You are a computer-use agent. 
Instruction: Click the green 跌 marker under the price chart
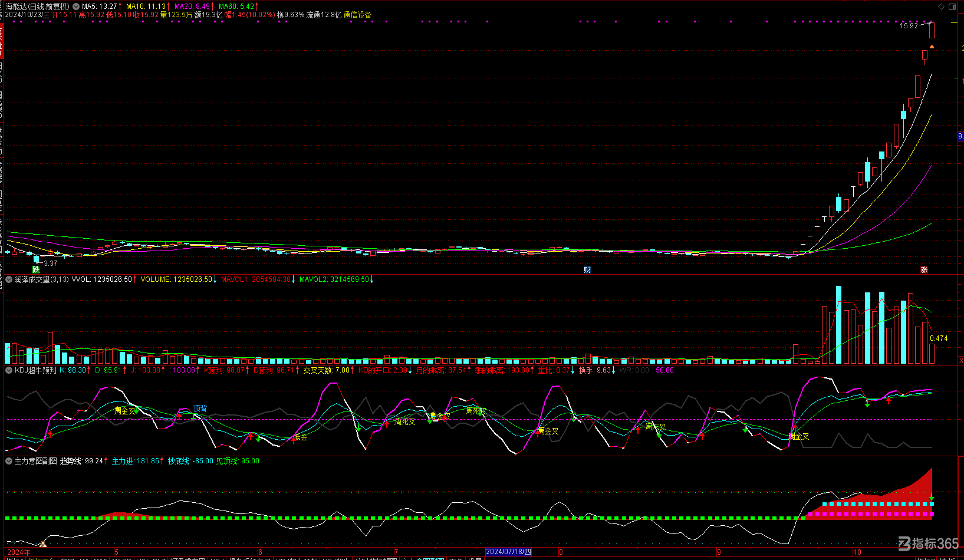pyautogui.click(x=36, y=269)
